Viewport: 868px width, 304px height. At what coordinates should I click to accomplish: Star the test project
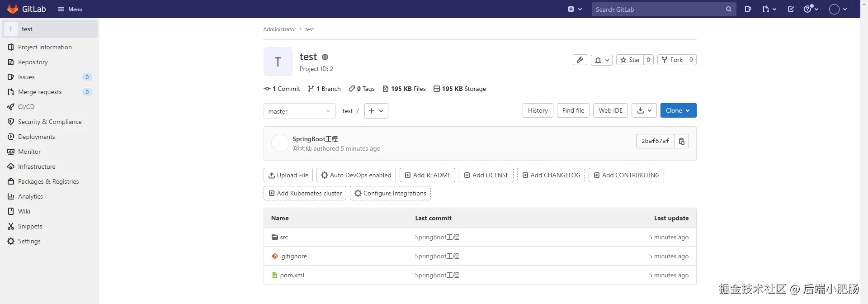point(630,60)
